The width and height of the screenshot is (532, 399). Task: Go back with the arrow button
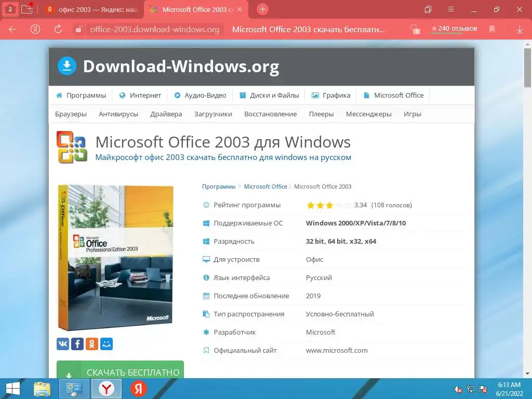12,29
